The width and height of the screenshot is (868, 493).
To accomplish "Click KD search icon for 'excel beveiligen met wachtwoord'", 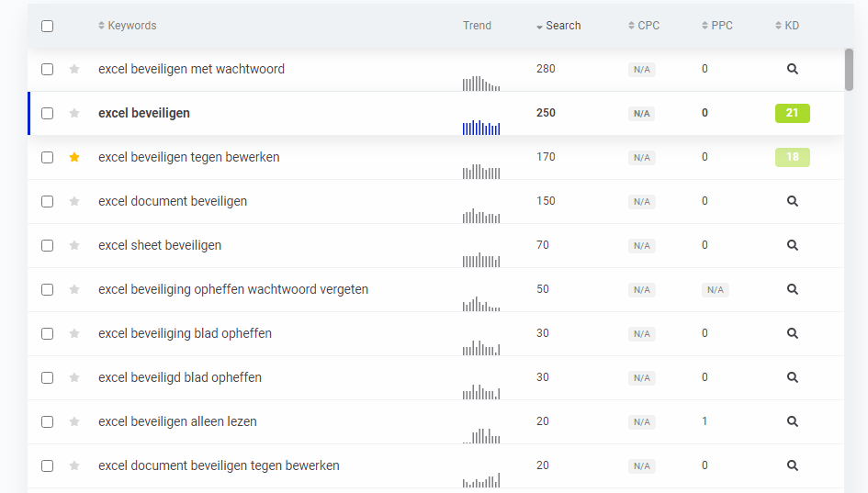I will (792, 69).
